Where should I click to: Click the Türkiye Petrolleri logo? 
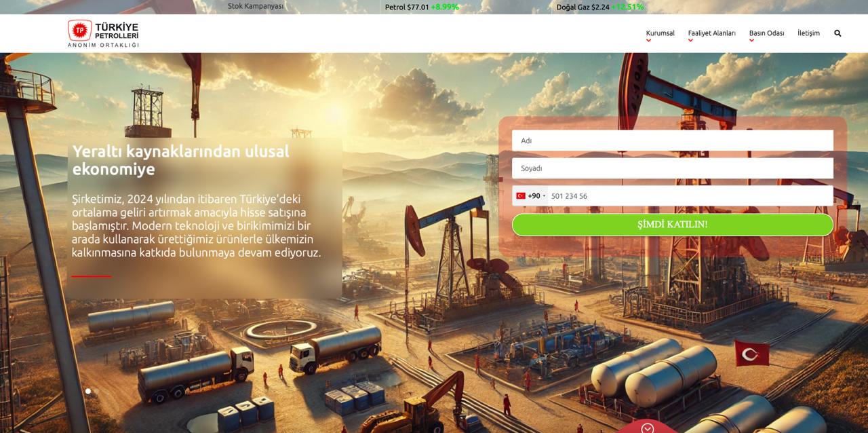(x=103, y=33)
